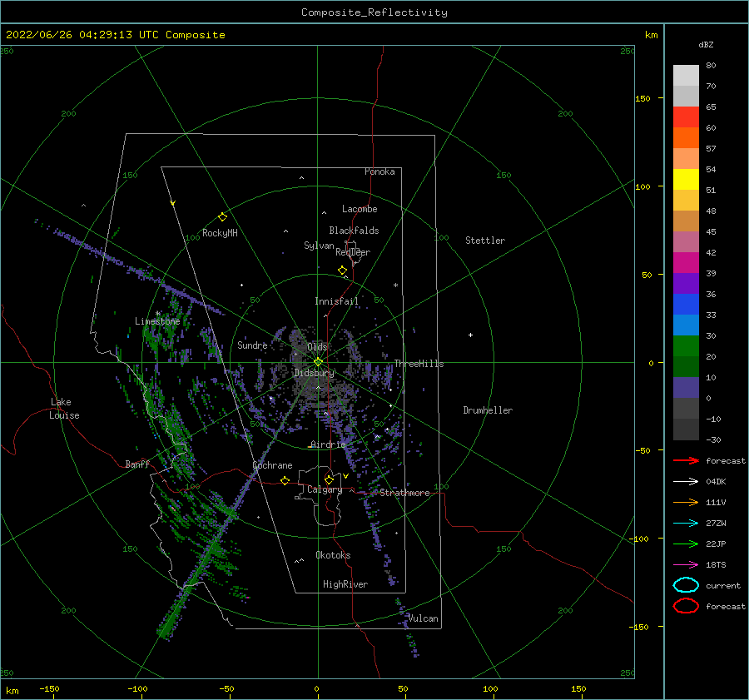Select the magenta 18TS arrow icon
The width and height of the screenshot is (749, 700).
point(686,565)
